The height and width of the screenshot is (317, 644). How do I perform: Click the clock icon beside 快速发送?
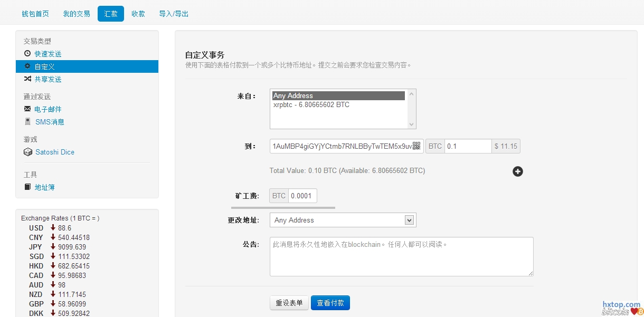tap(27, 54)
